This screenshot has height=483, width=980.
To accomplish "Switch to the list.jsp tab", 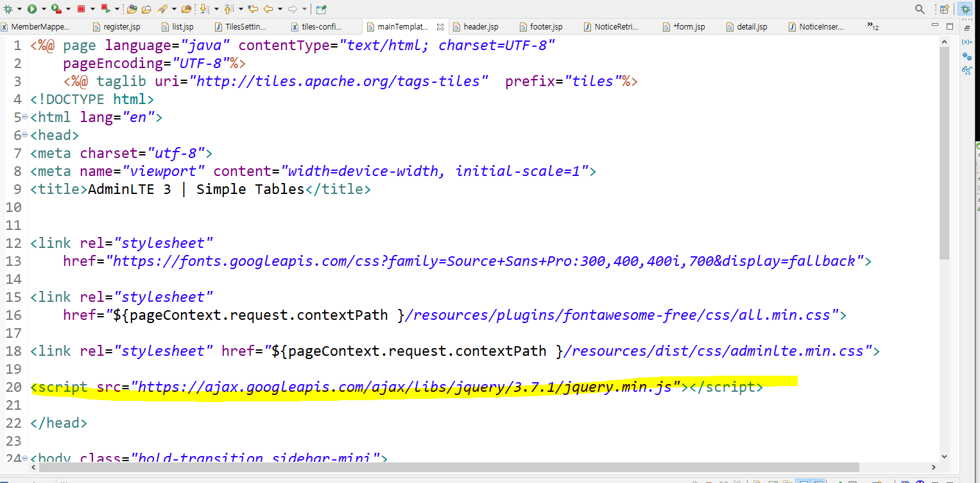I will coord(177,27).
